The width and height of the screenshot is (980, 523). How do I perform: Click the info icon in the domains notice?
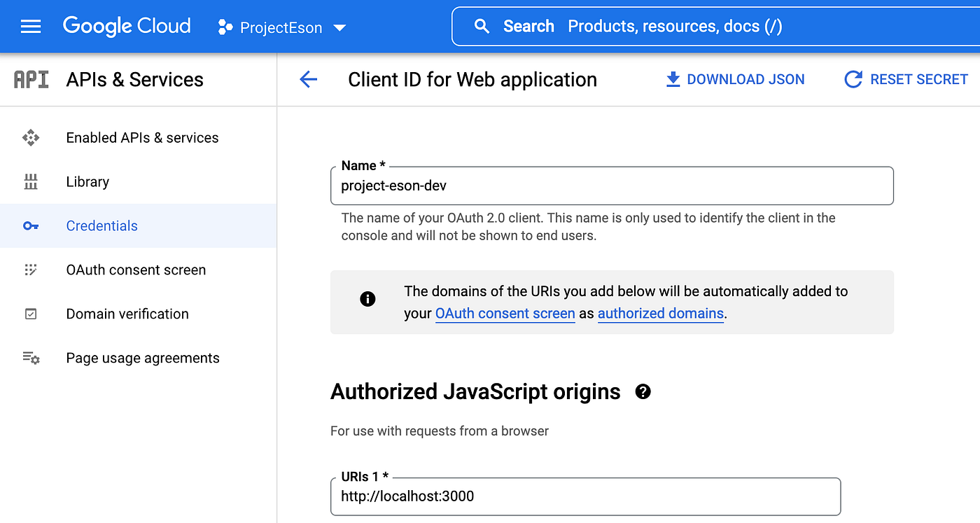367,298
